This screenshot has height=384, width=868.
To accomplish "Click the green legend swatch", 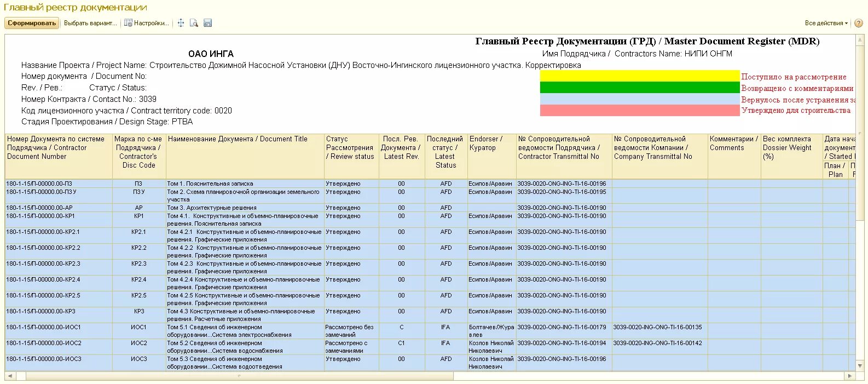I will tap(639, 88).
